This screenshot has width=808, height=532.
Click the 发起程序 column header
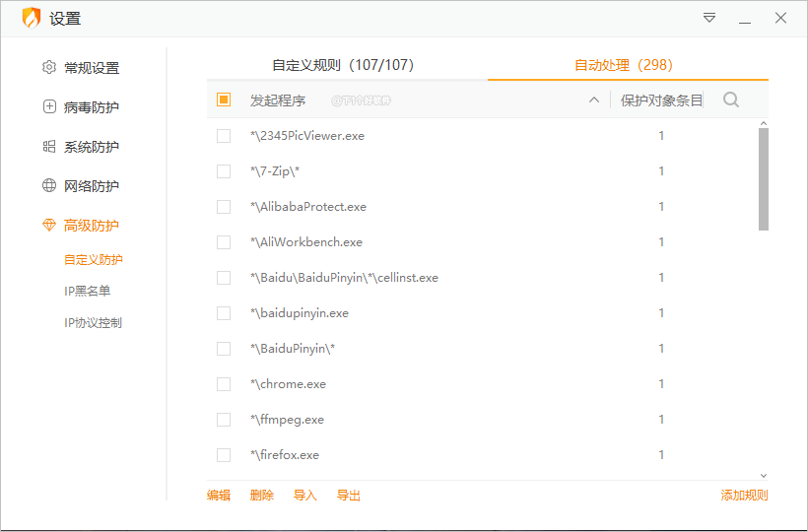278,100
